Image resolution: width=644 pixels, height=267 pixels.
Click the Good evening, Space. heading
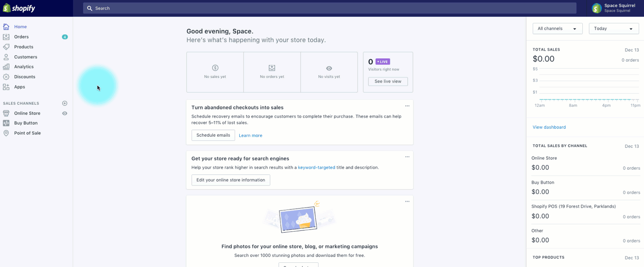pos(220,31)
